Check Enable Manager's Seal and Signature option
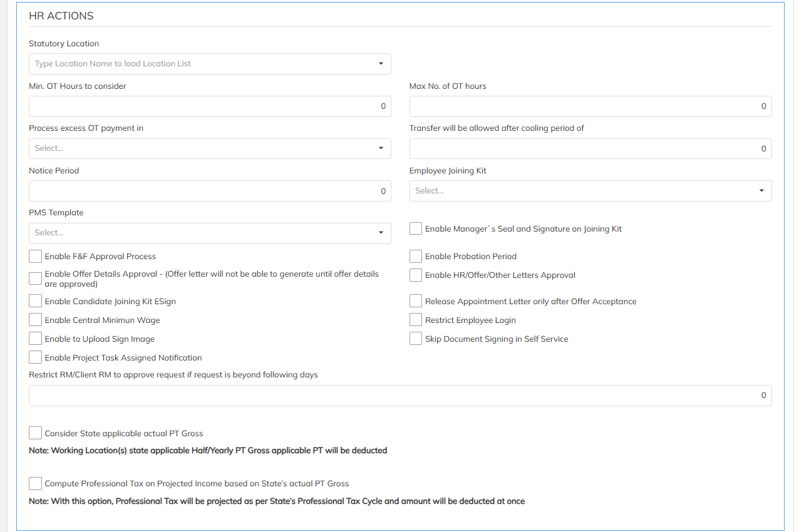The width and height of the screenshot is (794, 532). 416,229
